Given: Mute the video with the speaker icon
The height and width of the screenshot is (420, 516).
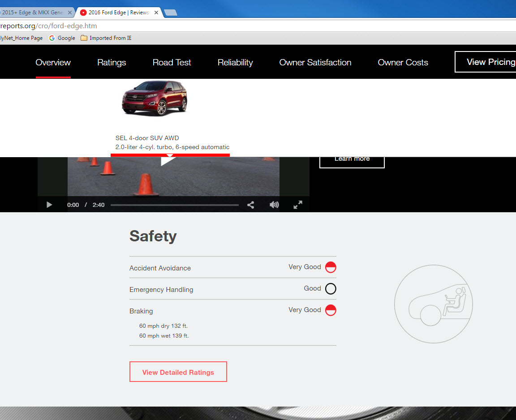Looking at the screenshot, I should pyautogui.click(x=274, y=205).
